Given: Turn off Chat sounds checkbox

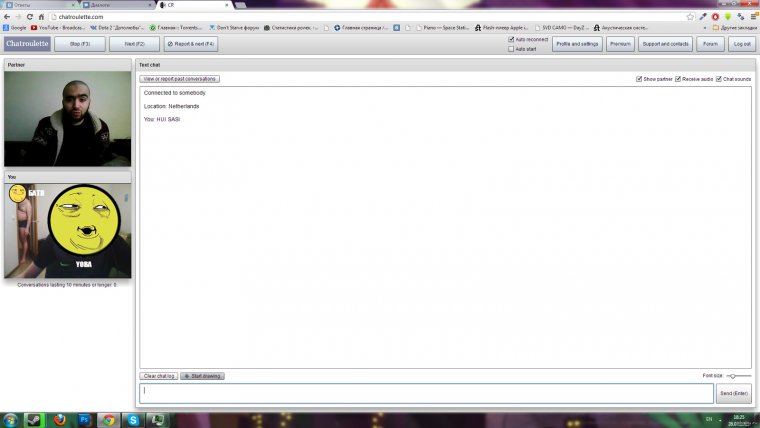Looking at the screenshot, I should [x=719, y=78].
